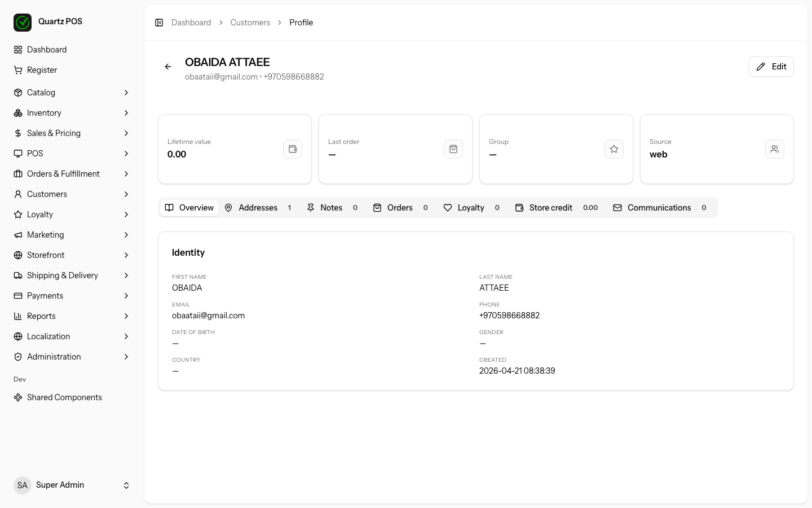This screenshot has width=812, height=508.
Task: Click the Customers person icon
Action: (18, 194)
